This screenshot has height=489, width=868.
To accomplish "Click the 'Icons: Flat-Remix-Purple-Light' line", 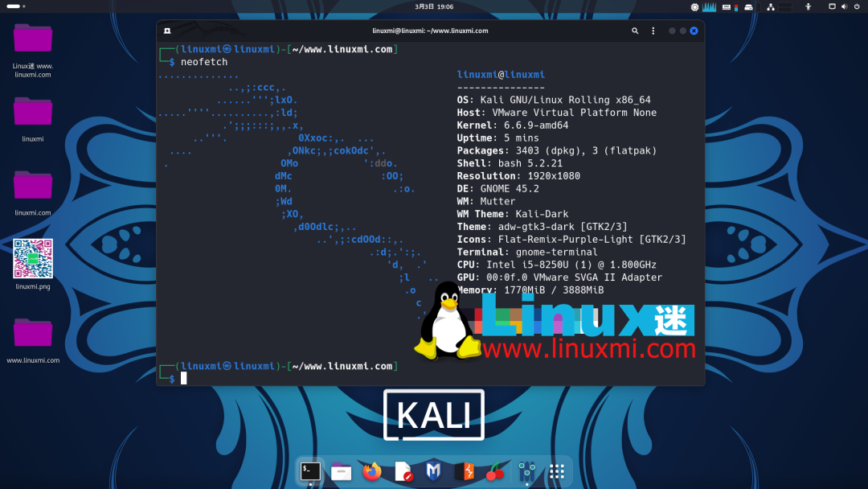I will [571, 240].
